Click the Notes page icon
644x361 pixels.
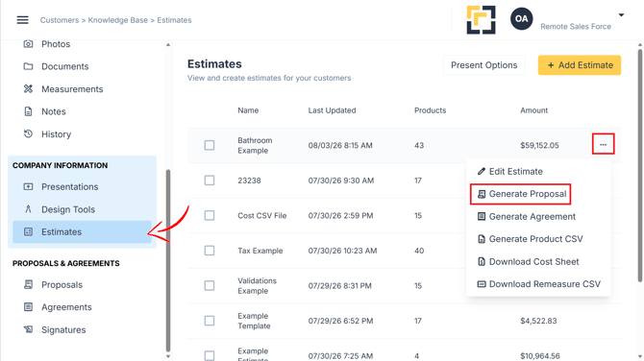(x=28, y=111)
